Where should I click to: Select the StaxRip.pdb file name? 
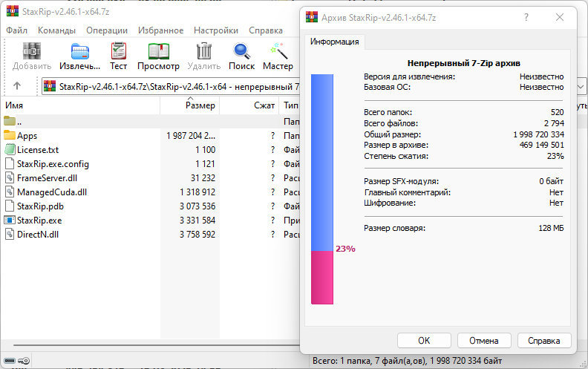click(40, 206)
